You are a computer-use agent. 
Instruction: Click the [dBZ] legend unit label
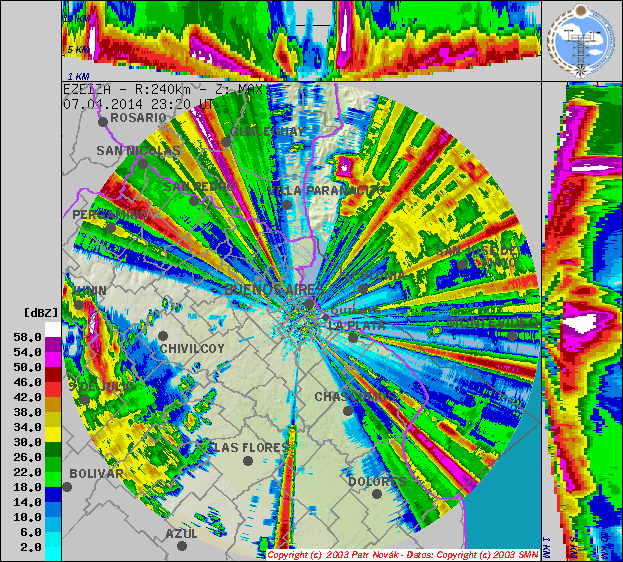tap(41, 312)
